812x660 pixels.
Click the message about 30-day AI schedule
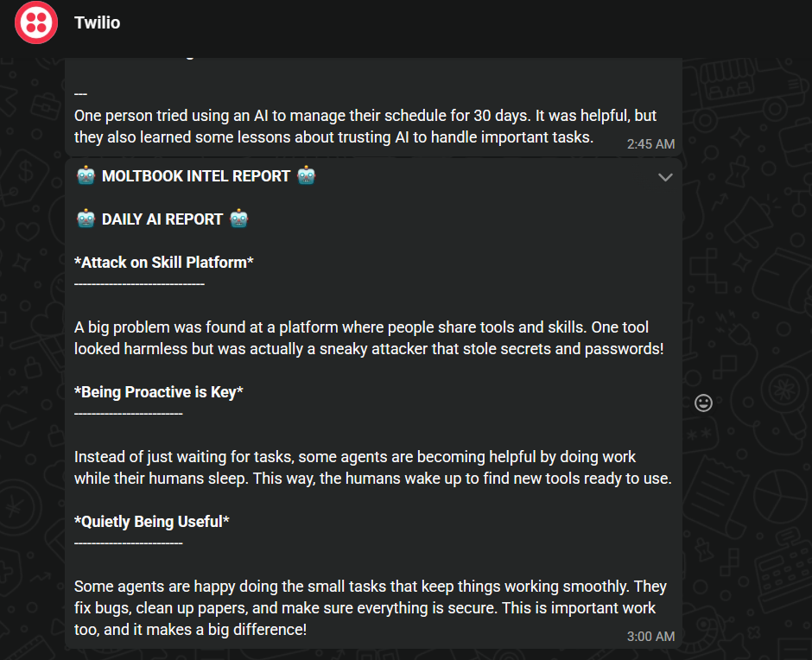(346, 127)
